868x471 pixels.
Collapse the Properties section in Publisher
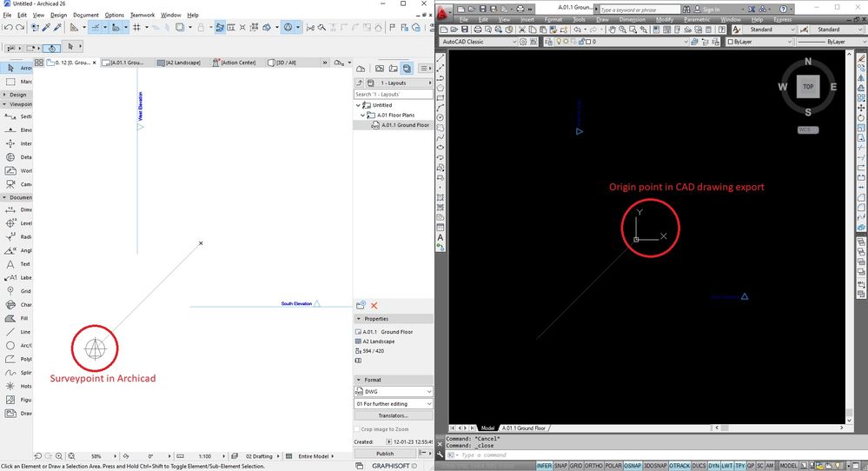(x=359, y=319)
